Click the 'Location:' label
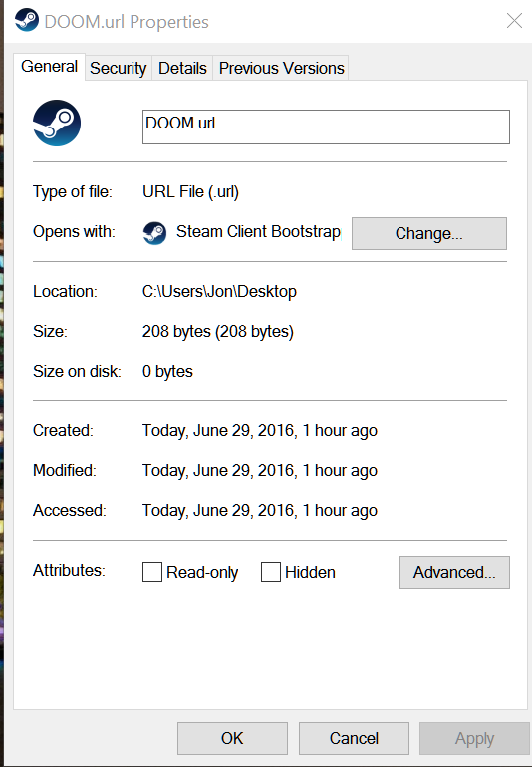The height and width of the screenshot is (767, 532). pyautogui.click(x=65, y=292)
